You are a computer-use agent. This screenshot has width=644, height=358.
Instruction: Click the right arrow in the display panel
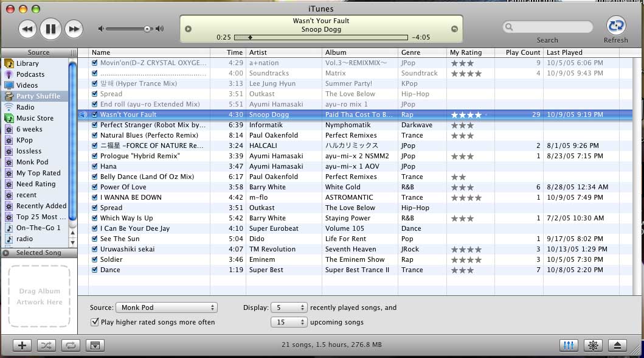click(x=454, y=29)
